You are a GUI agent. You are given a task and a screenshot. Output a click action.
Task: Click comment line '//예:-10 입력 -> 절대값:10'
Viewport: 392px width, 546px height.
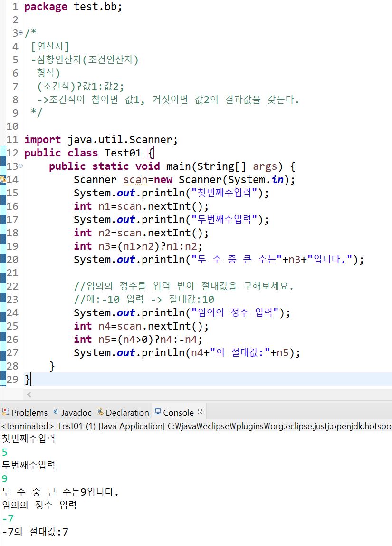pyautogui.click(x=143, y=300)
